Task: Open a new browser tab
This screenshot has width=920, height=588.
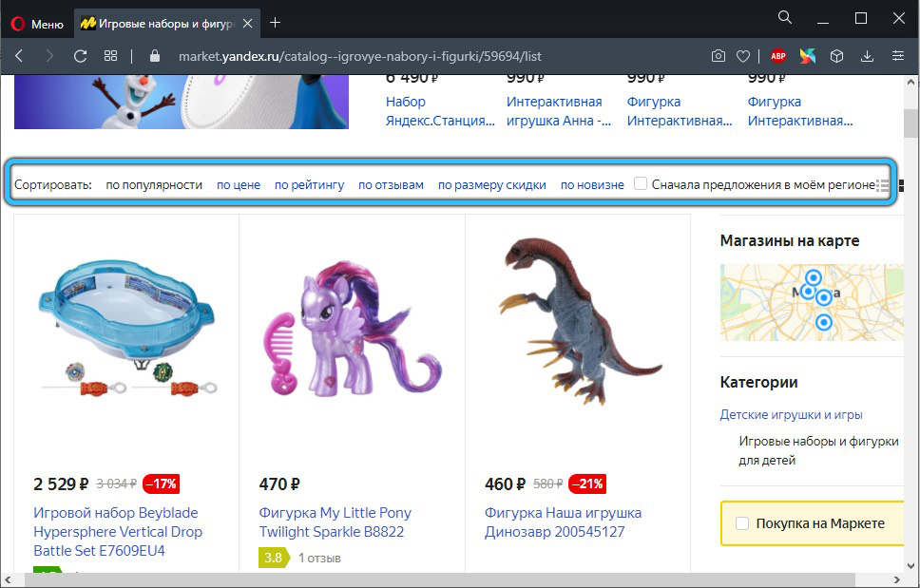Action: pos(275,23)
